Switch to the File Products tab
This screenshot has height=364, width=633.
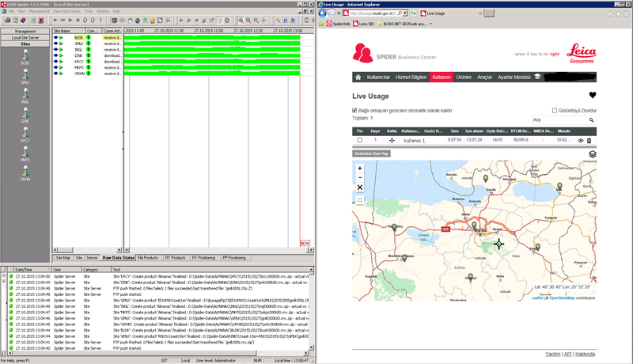point(148,257)
